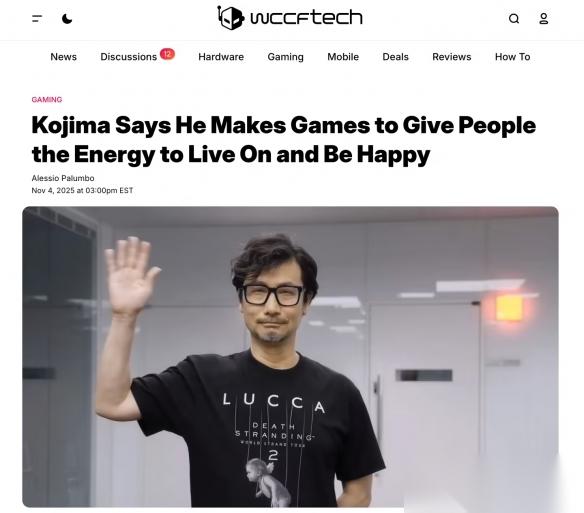This screenshot has height=513, width=584.
Task: Click the pink GAMING category tag
Action: pyautogui.click(x=47, y=99)
